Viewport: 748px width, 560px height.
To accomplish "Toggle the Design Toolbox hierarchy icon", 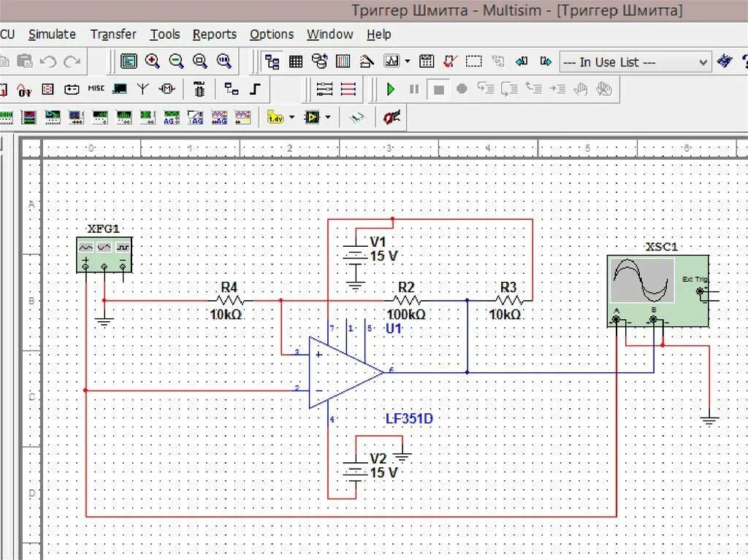I will pyautogui.click(x=272, y=61).
